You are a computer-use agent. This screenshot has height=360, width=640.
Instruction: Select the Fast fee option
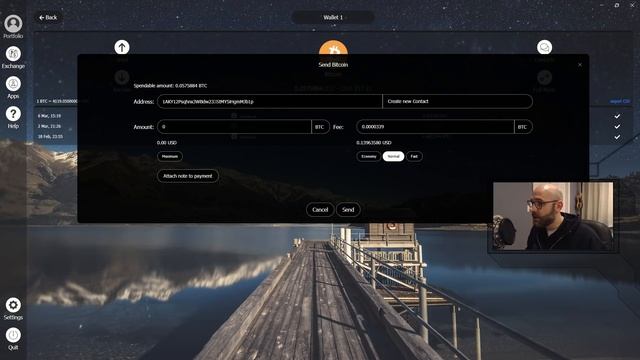(x=414, y=156)
